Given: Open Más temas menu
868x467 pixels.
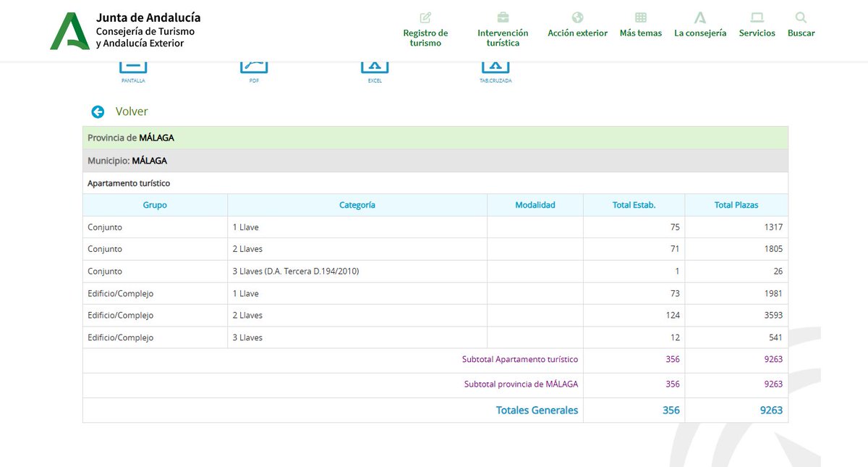Looking at the screenshot, I should (641, 25).
